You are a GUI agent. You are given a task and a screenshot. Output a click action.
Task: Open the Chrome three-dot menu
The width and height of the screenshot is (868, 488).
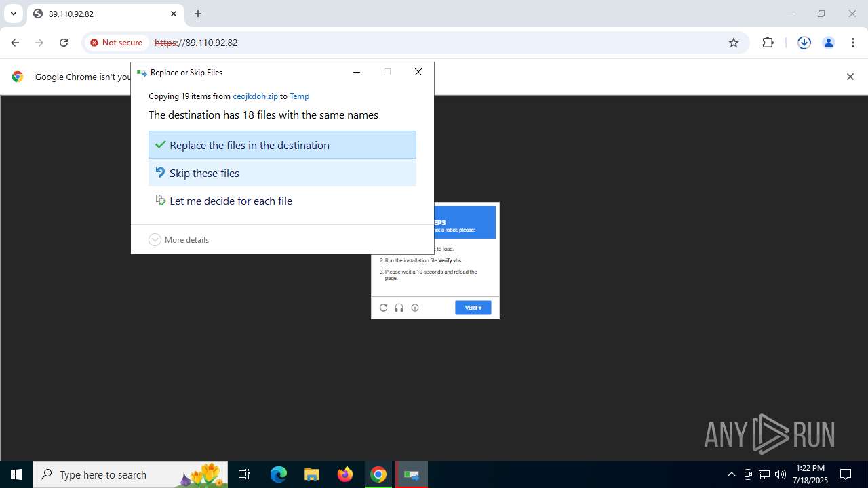click(x=853, y=43)
